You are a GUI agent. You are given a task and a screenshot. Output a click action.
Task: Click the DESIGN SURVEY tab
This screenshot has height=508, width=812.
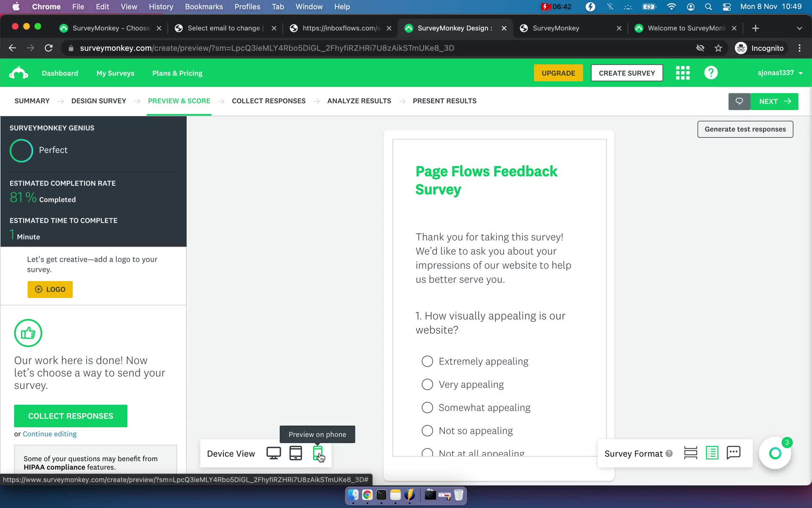click(98, 101)
